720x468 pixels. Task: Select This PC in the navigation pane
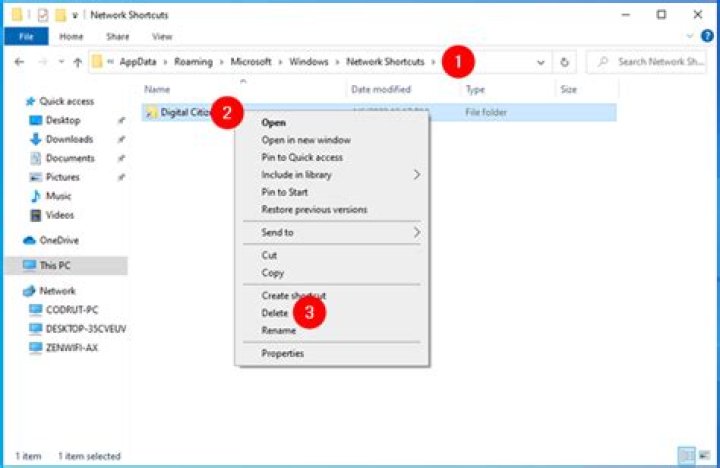click(x=54, y=266)
